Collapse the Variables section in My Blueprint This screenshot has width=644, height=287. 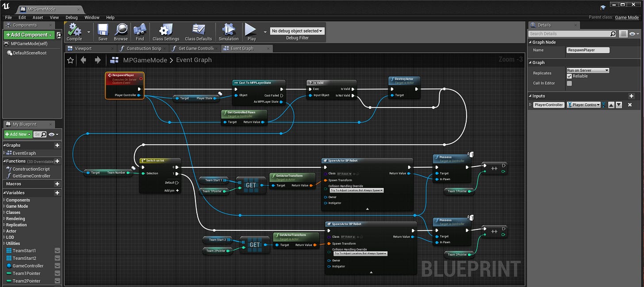[4, 193]
